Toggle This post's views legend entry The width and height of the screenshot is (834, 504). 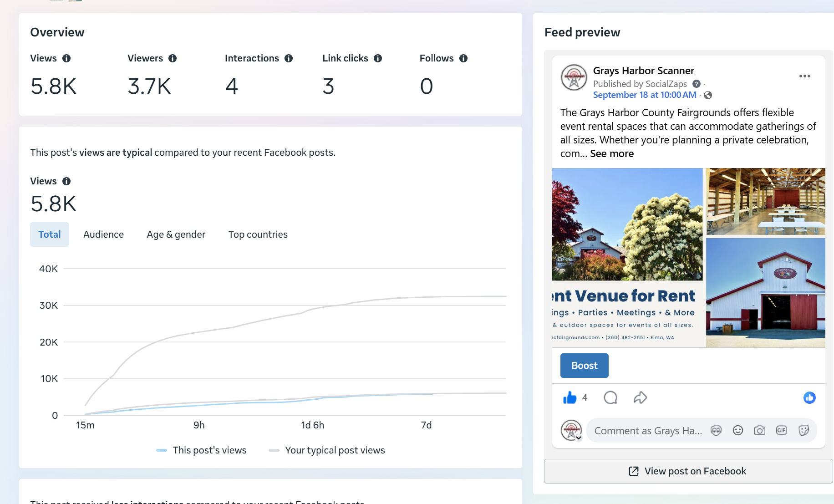[201, 450]
